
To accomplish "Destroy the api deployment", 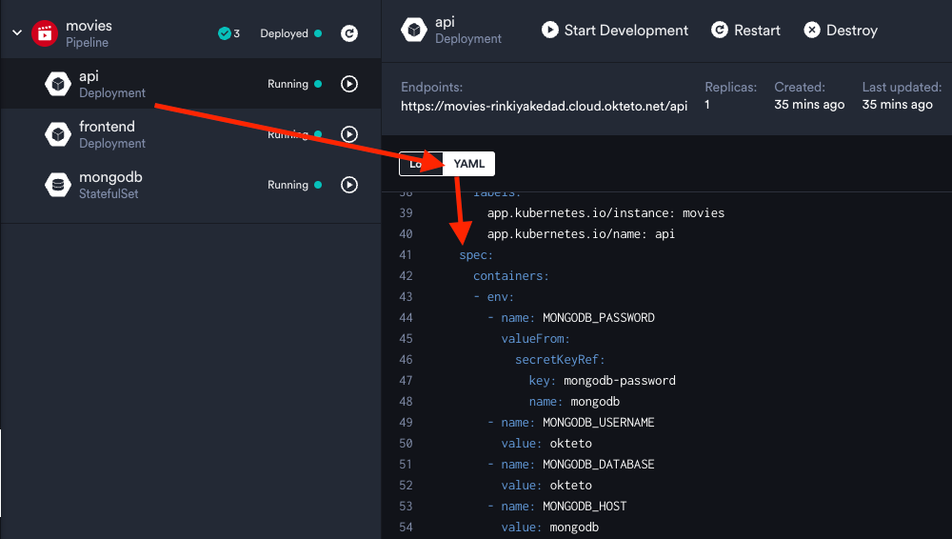I will coord(841,30).
